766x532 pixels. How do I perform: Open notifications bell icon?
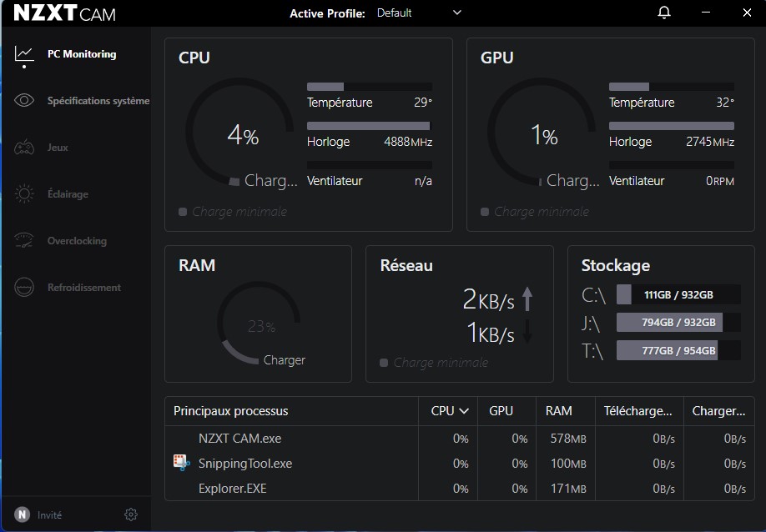tap(664, 13)
